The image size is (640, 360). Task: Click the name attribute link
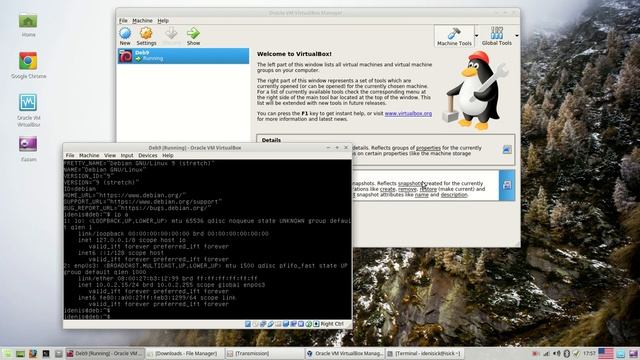[422, 195]
